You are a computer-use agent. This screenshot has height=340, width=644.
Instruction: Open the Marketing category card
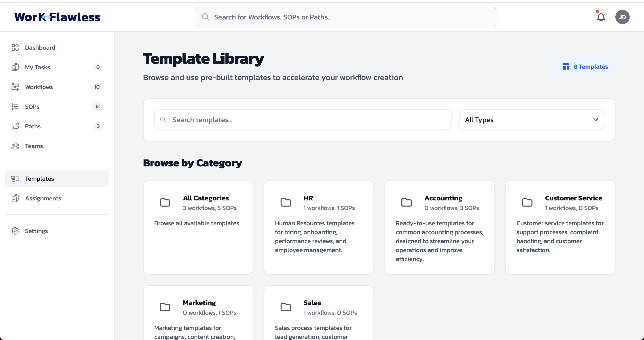pyautogui.click(x=198, y=312)
